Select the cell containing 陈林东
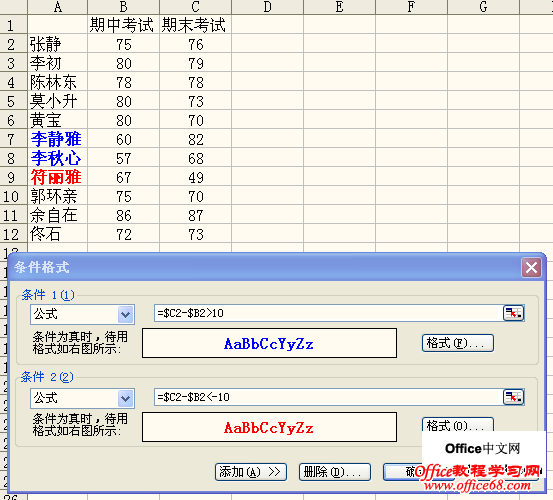553x500 pixels. (57, 82)
